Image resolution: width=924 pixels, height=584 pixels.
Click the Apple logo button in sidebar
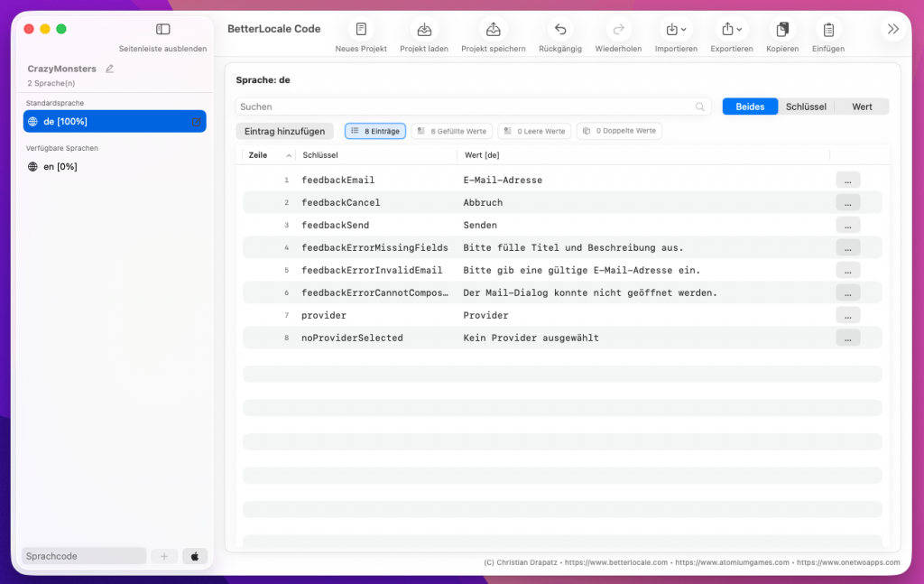(x=195, y=556)
